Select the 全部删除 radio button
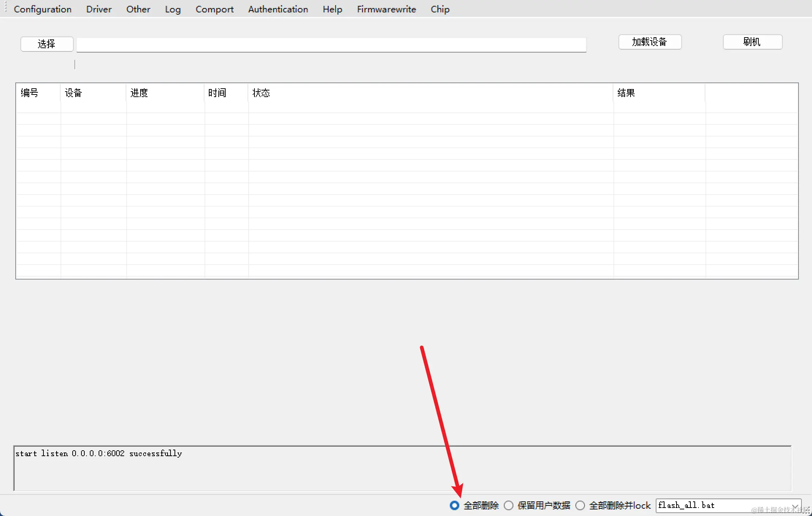 pos(455,505)
